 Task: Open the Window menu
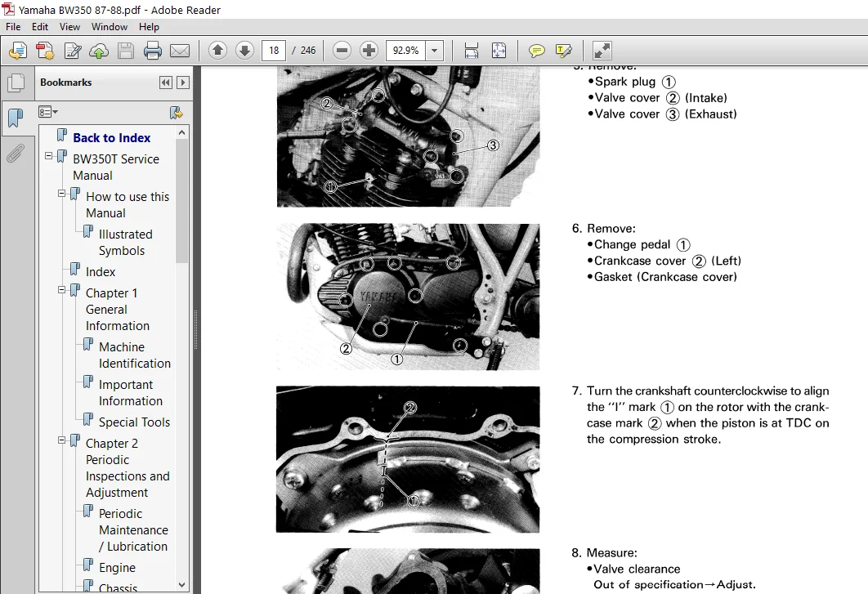click(109, 27)
